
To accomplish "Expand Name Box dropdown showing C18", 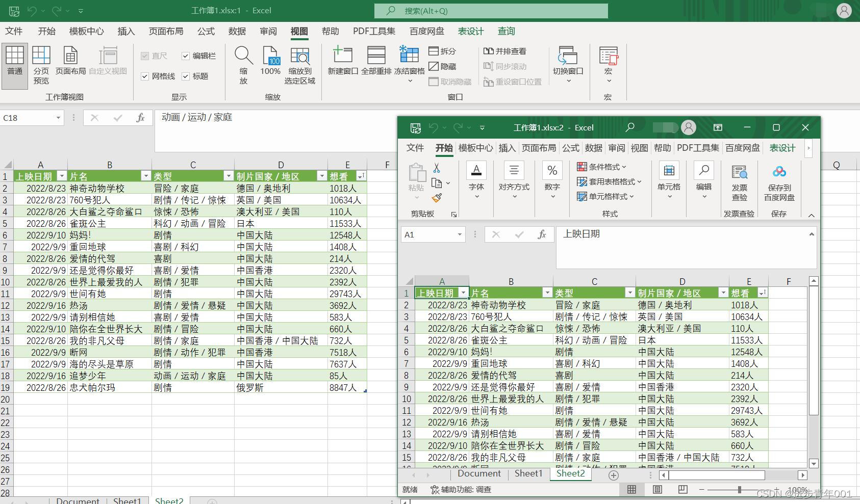I will click(58, 118).
